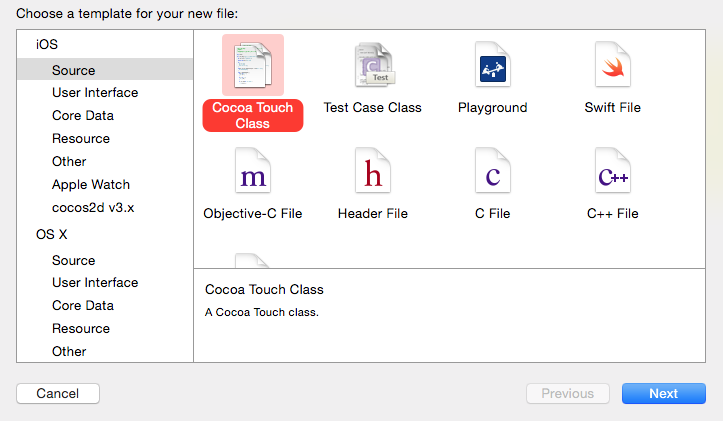Select the Cocoa Touch Class template icon
This screenshot has width=723, height=421.
(253, 65)
